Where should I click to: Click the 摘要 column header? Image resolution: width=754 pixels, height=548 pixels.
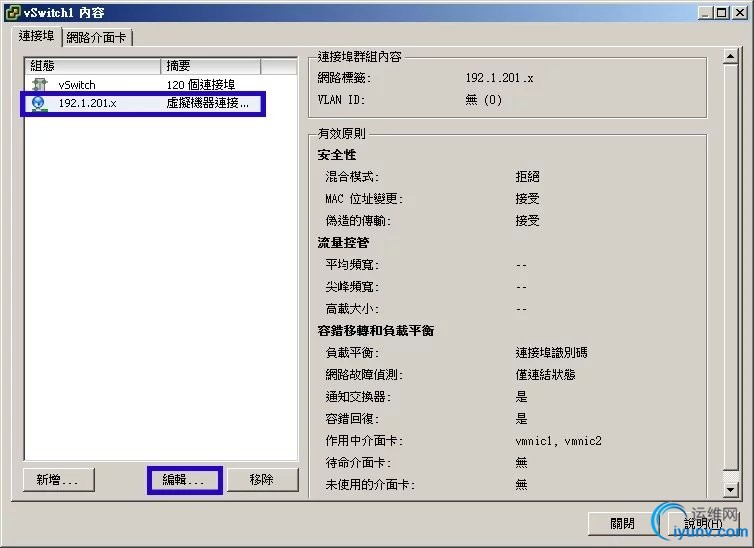[x=211, y=66]
